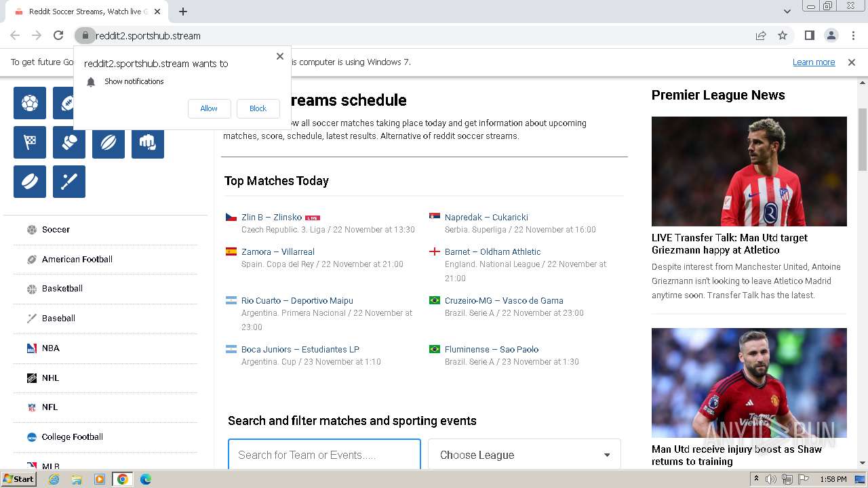868x488 pixels.
Task: Open the American football sport tile
Action: pyautogui.click(x=63, y=103)
